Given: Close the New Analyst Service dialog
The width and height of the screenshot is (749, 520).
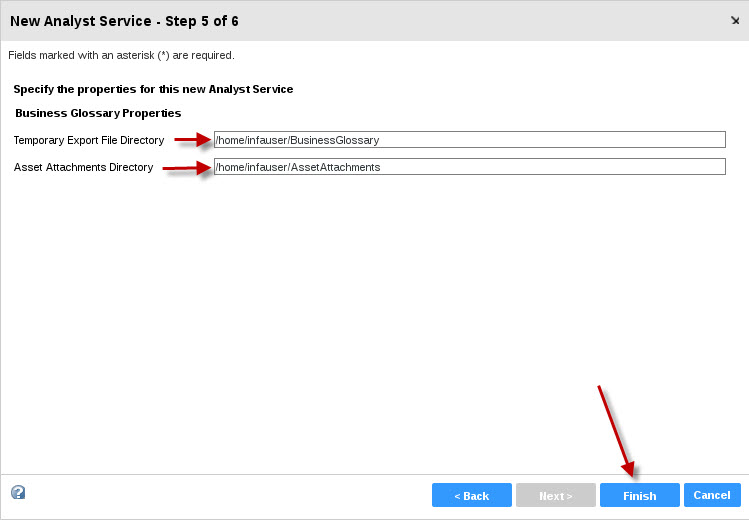Looking at the screenshot, I should (x=735, y=21).
